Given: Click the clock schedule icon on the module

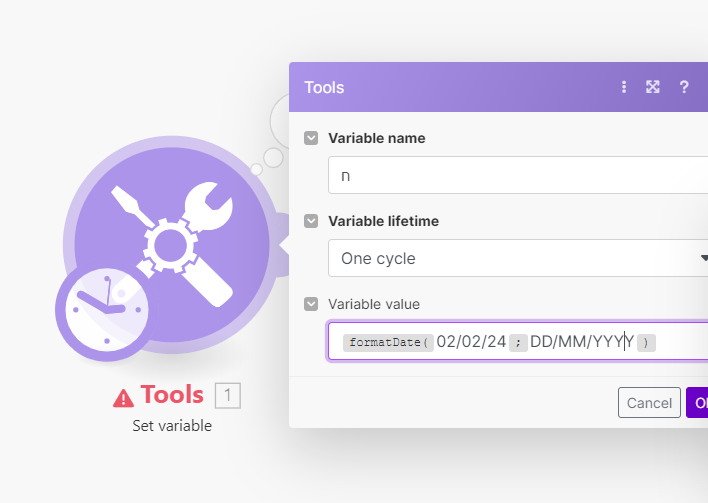Looking at the screenshot, I should tap(102, 310).
